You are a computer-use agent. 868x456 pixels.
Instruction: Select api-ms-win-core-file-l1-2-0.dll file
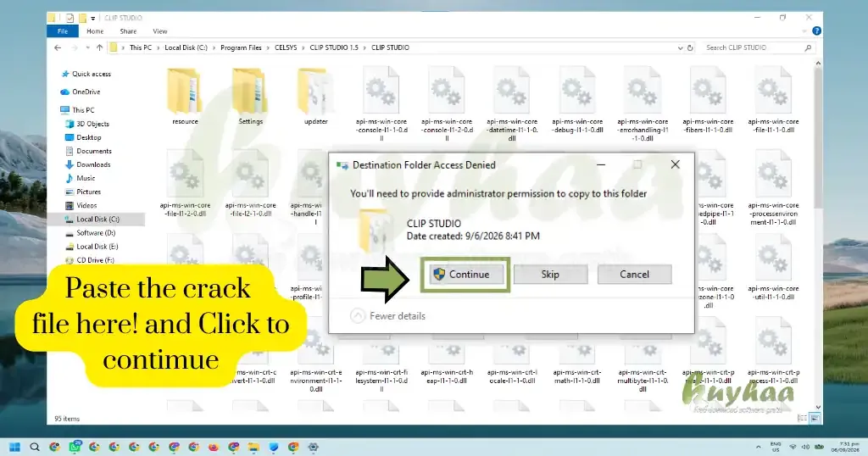point(185,184)
